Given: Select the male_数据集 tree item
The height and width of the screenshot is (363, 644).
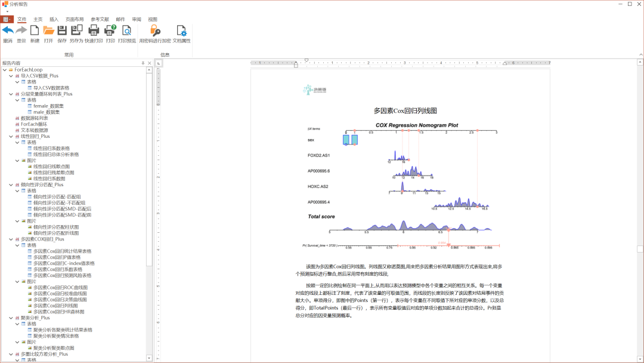Looking at the screenshot, I should coord(47,112).
